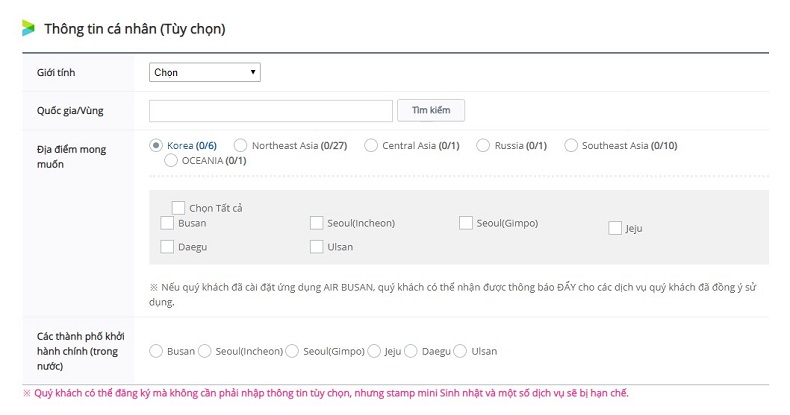Choose Seoul(Gimpo) as departure city
Image resolution: width=790 pixels, height=415 pixels.
point(293,351)
